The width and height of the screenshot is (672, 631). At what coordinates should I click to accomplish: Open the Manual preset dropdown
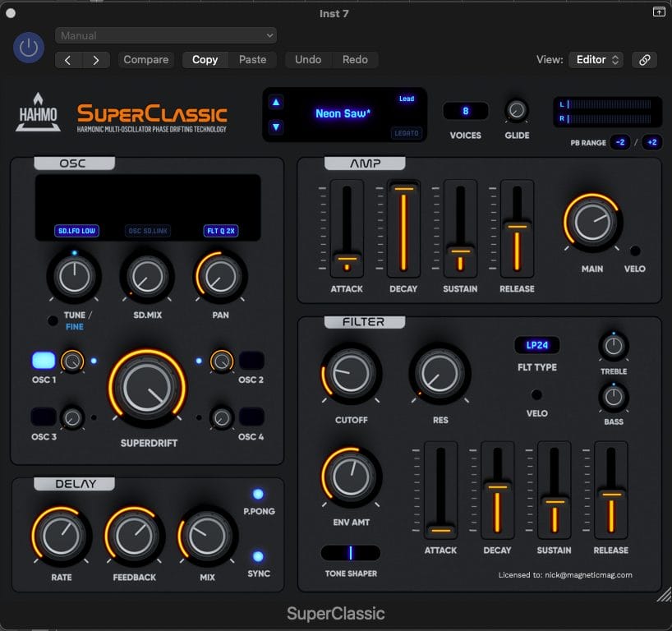(x=166, y=35)
